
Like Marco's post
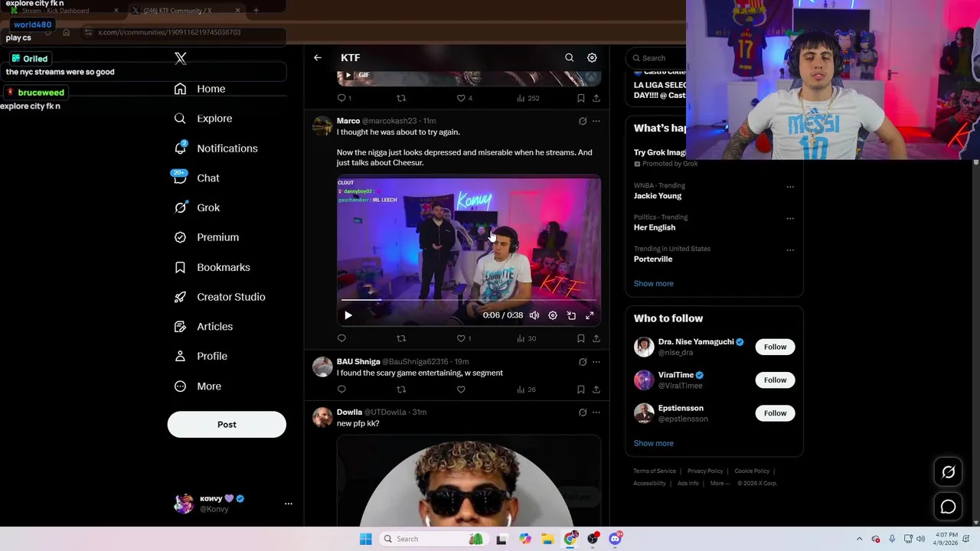(461, 338)
